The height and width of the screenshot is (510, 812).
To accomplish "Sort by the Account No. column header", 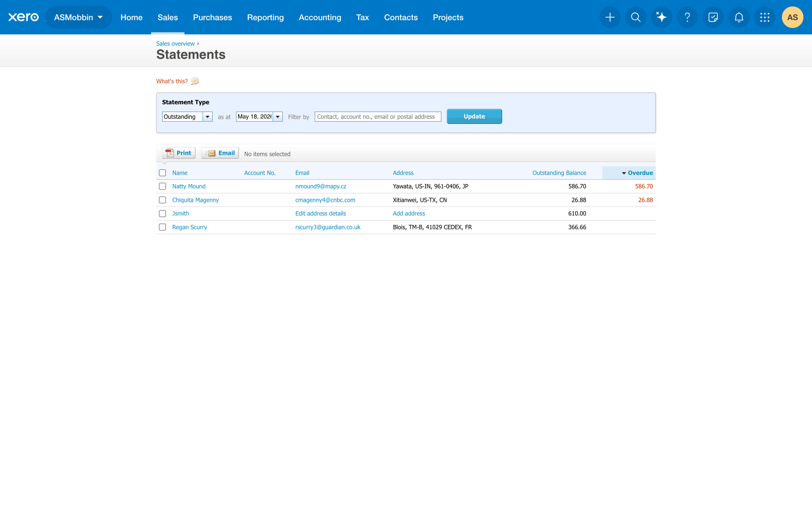I will (x=260, y=173).
